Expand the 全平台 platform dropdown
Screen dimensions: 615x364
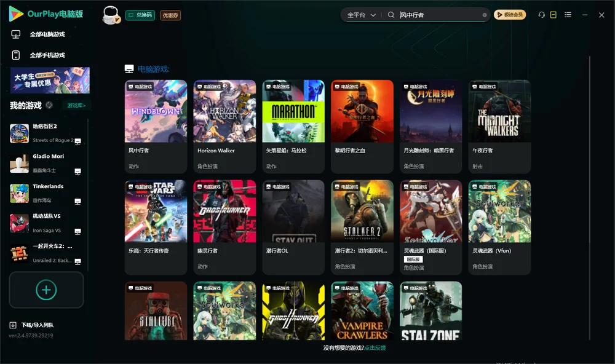(x=361, y=15)
